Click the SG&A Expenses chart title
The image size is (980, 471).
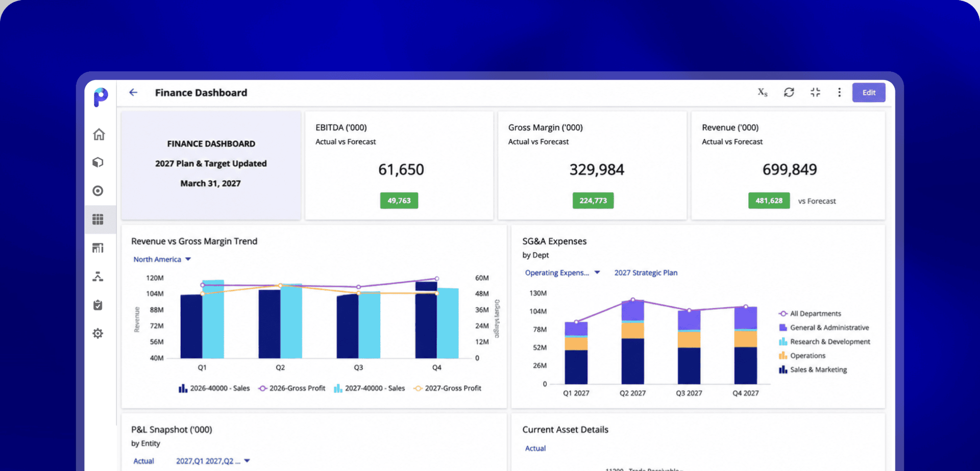(x=554, y=241)
